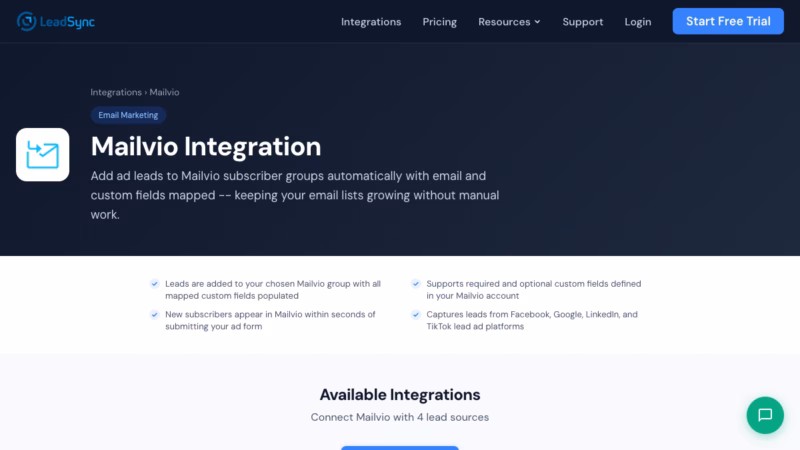Click checkmark icon beside Captures leads from Facebook

[x=416, y=314]
